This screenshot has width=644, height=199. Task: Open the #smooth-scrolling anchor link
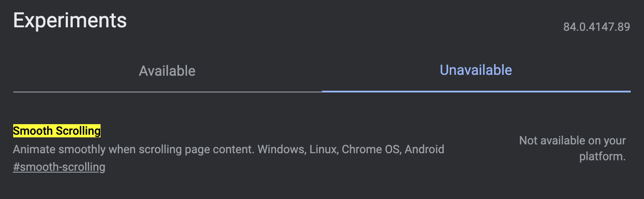coord(59,167)
